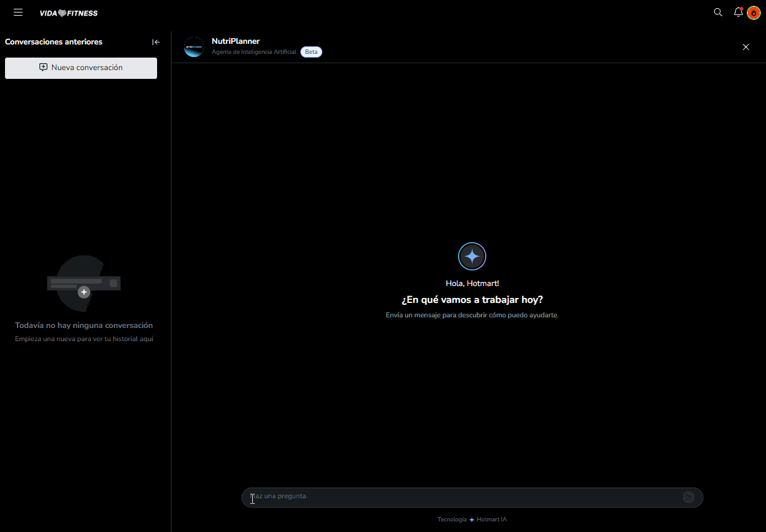Open the notifications bell
Image resolution: width=766 pixels, height=532 pixels.
point(738,13)
